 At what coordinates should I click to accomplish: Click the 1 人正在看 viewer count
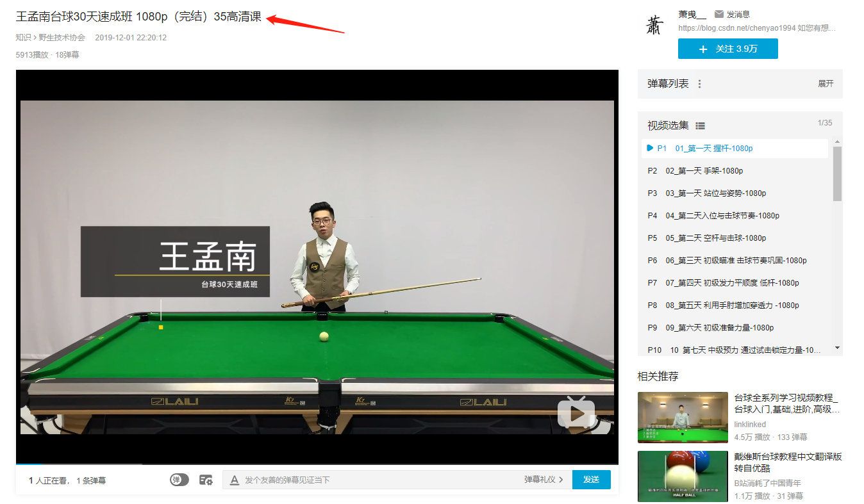[50, 480]
